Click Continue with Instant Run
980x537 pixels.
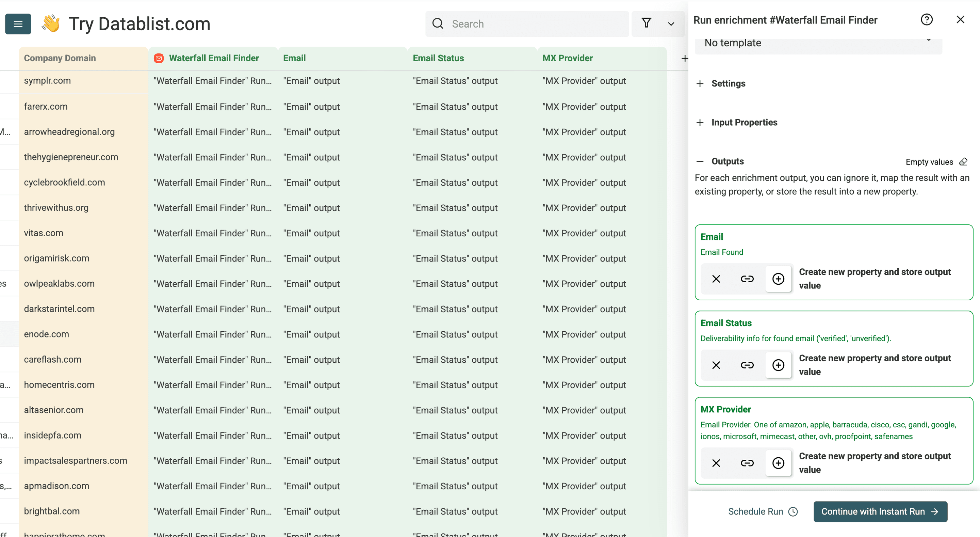[880, 511]
